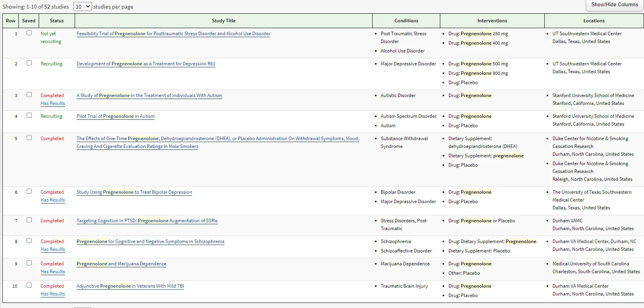This screenshot has width=644, height=308.
Task: View Has Results for row 3 autism study
Action: coord(53,103)
